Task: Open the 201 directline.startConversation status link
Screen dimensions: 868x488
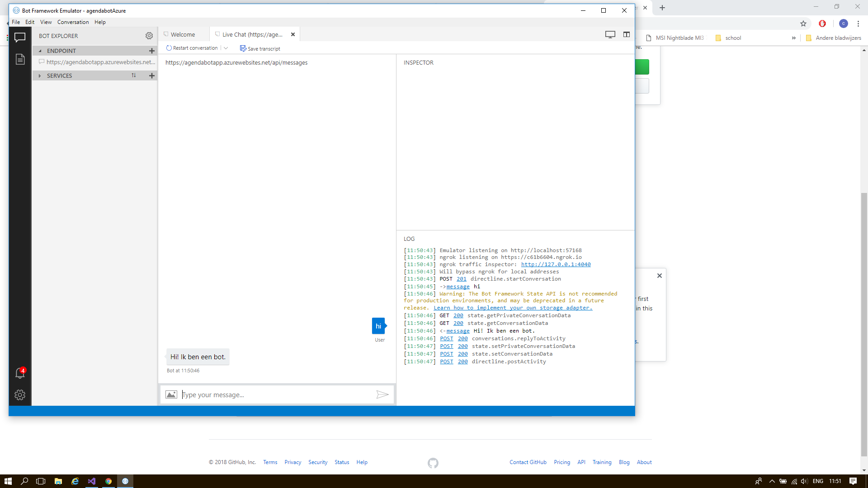Action: pyautogui.click(x=461, y=279)
